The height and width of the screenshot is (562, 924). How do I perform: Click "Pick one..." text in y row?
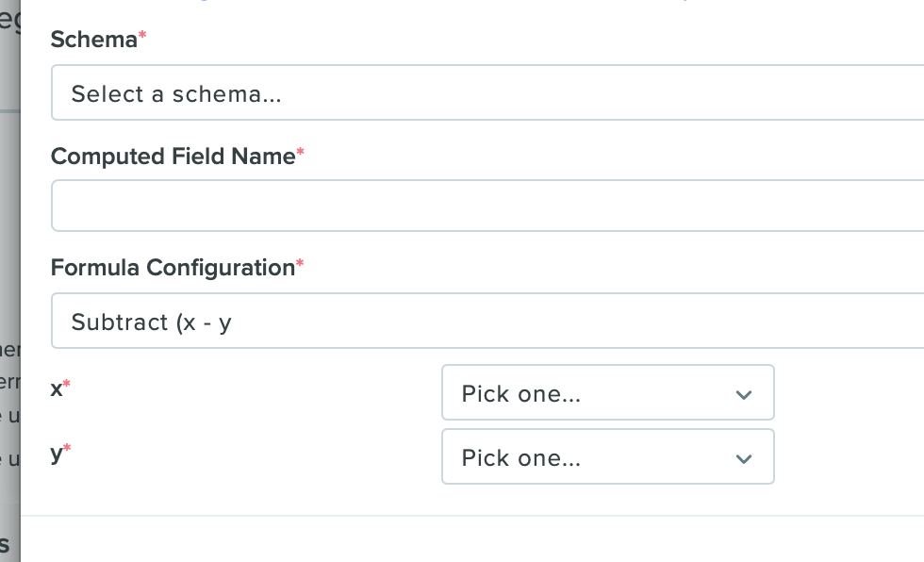coord(520,457)
